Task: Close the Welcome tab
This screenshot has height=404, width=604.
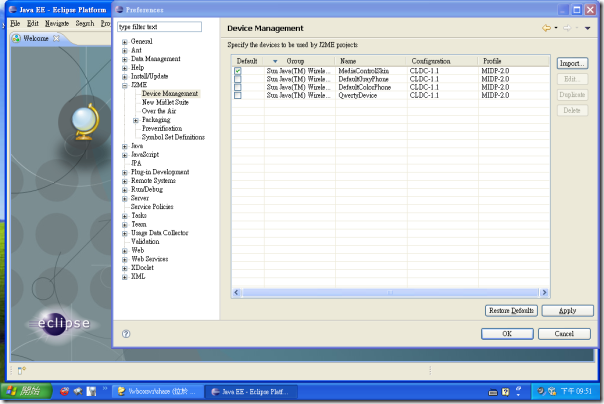Action: tap(56, 38)
